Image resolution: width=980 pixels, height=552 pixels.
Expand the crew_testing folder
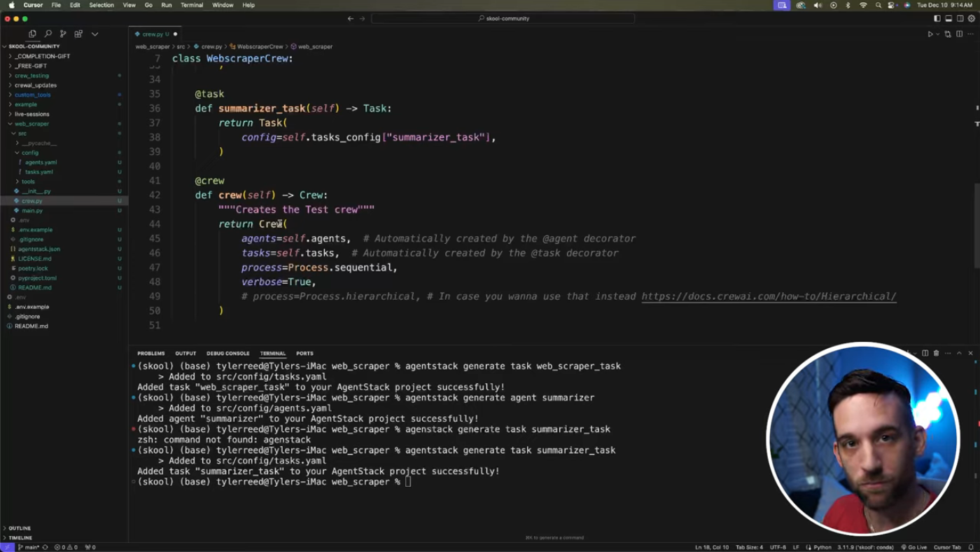31,76
